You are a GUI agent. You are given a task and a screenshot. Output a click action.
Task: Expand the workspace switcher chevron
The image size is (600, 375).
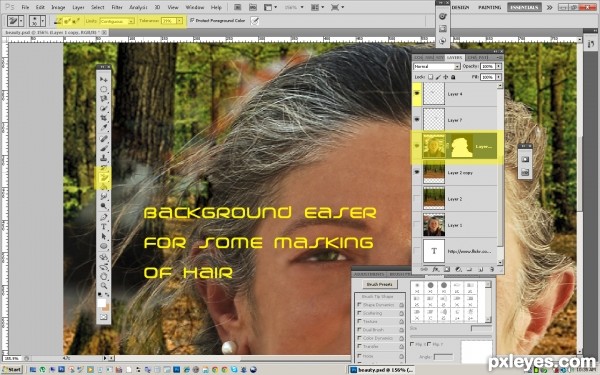pos(549,7)
